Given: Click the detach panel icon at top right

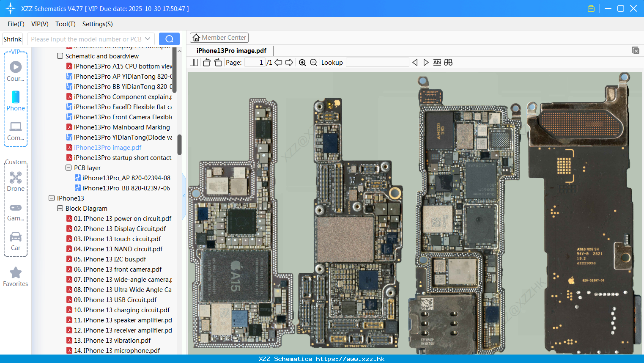Looking at the screenshot, I should pos(636,50).
